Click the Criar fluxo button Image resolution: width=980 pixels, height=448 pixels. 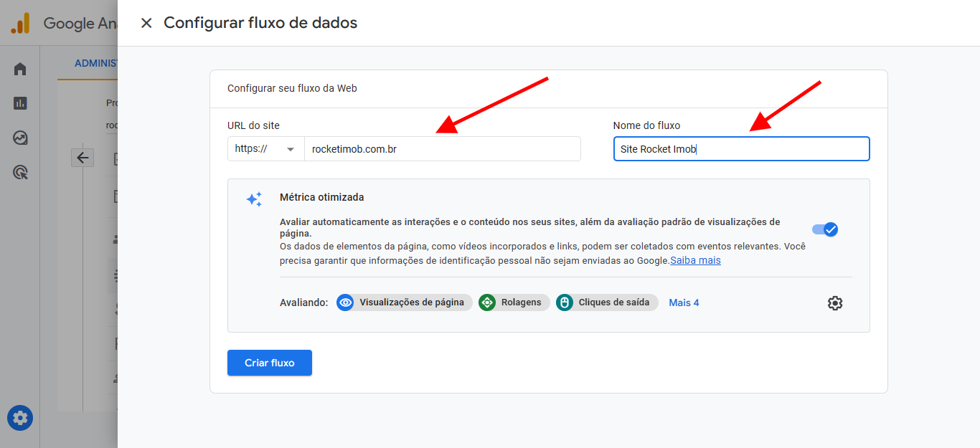(270, 363)
